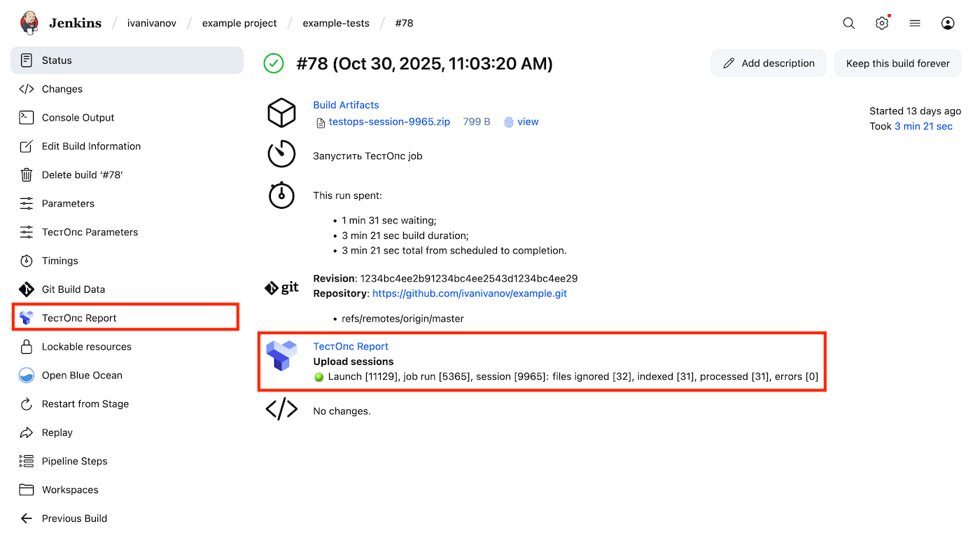This screenshot has width=980, height=552.
Task: Open the search magnifier icon
Action: [x=849, y=23]
